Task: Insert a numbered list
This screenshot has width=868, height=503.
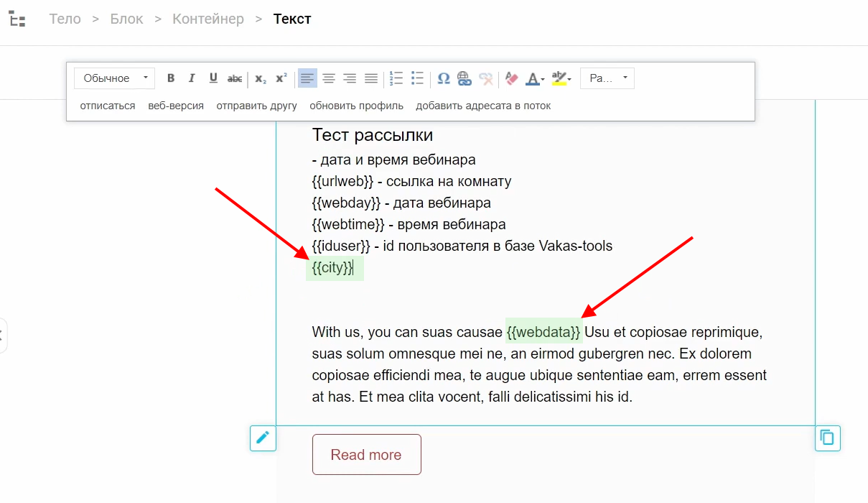Action: coord(396,78)
